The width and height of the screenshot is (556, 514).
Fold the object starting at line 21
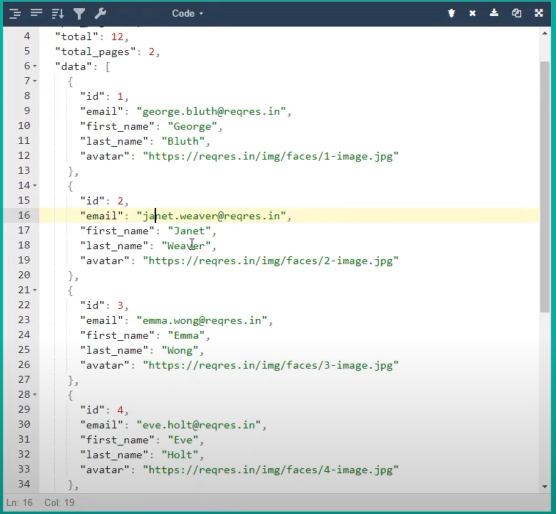point(35,290)
